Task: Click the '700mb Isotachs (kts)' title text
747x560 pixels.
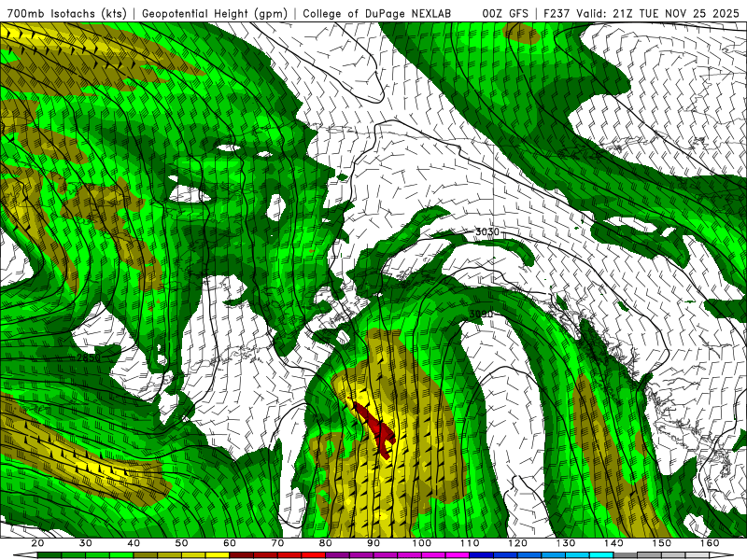Action: pos(67,13)
